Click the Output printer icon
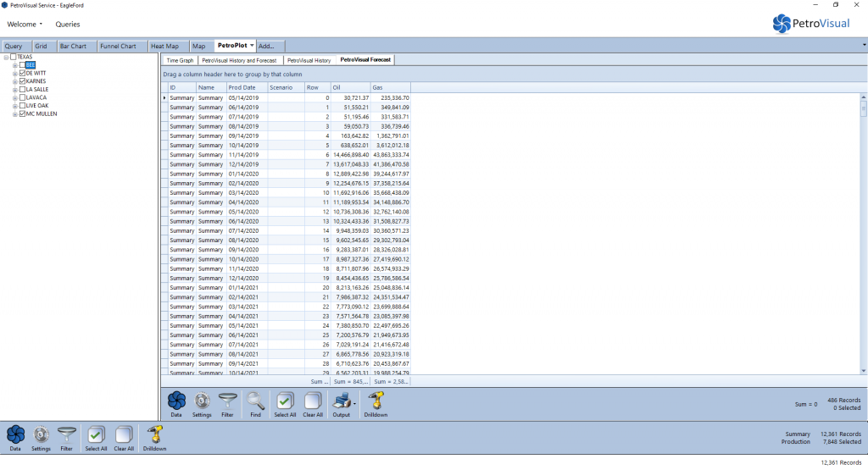The image size is (868, 470). coord(341,401)
